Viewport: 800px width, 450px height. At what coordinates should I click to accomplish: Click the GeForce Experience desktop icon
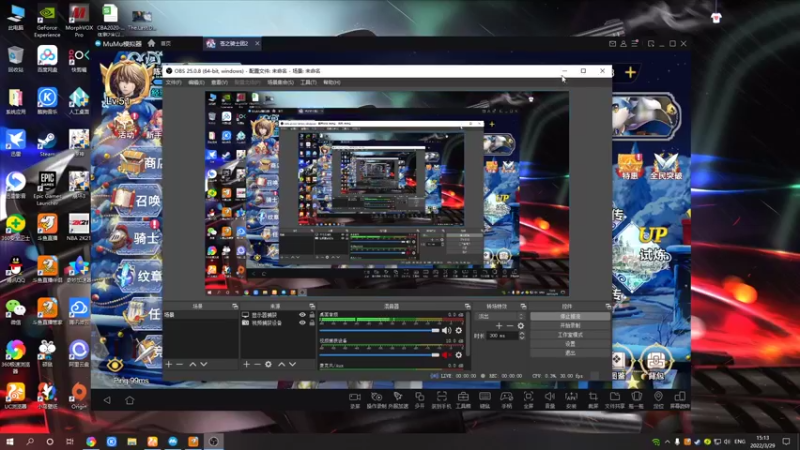point(47,21)
